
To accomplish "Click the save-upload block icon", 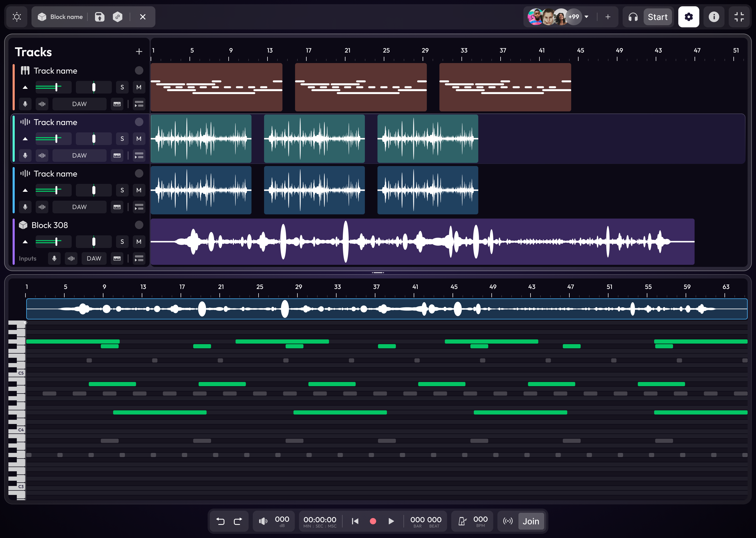I will [100, 17].
